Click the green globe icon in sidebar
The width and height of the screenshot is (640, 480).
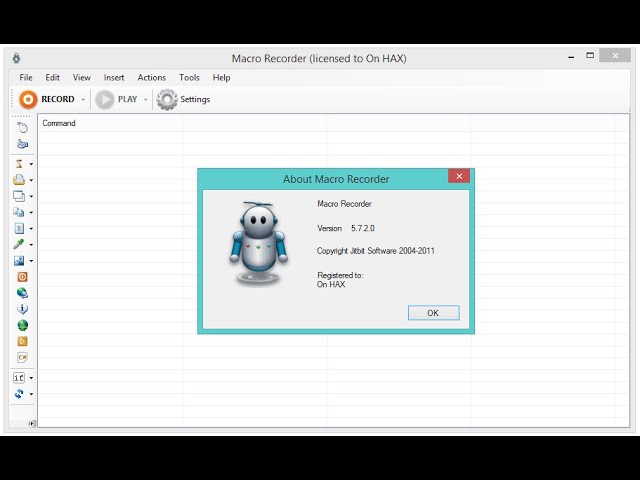tap(22, 325)
